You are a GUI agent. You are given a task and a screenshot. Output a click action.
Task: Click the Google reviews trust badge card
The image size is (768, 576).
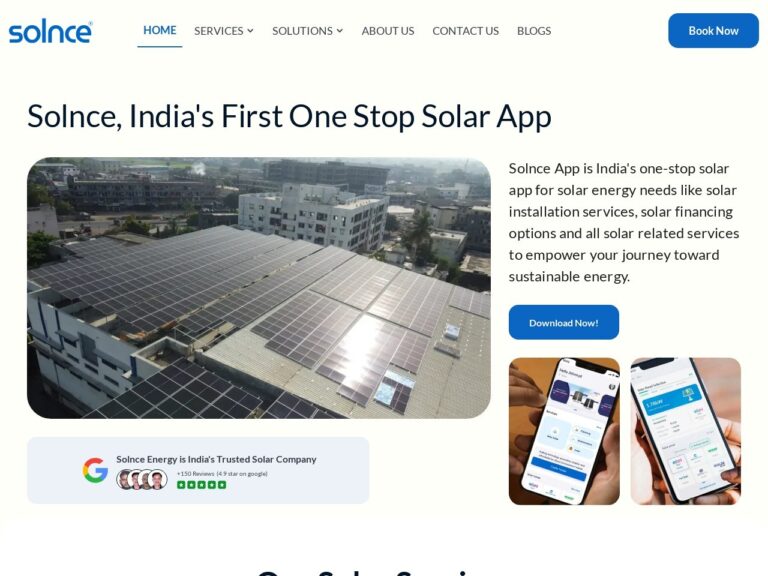tap(198, 470)
